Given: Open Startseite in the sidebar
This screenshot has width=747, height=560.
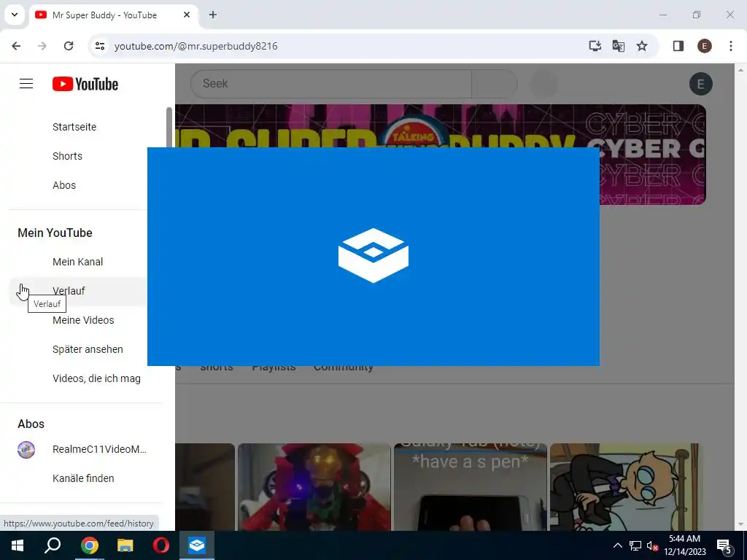Looking at the screenshot, I should [74, 127].
